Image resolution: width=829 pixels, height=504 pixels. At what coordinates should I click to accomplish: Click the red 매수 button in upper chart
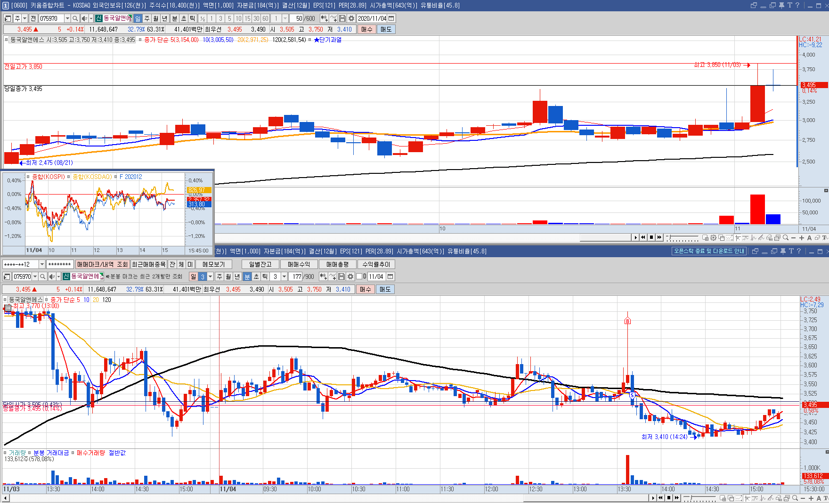(x=367, y=29)
